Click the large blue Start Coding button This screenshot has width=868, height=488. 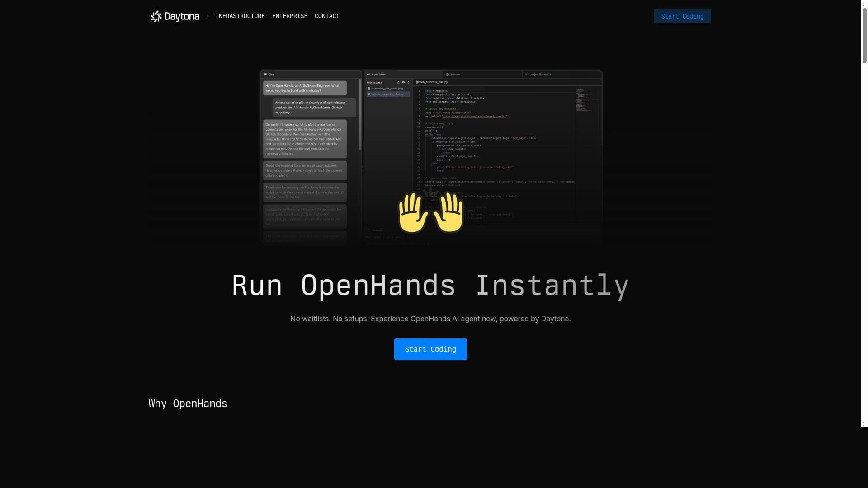click(x=430, y=349)
